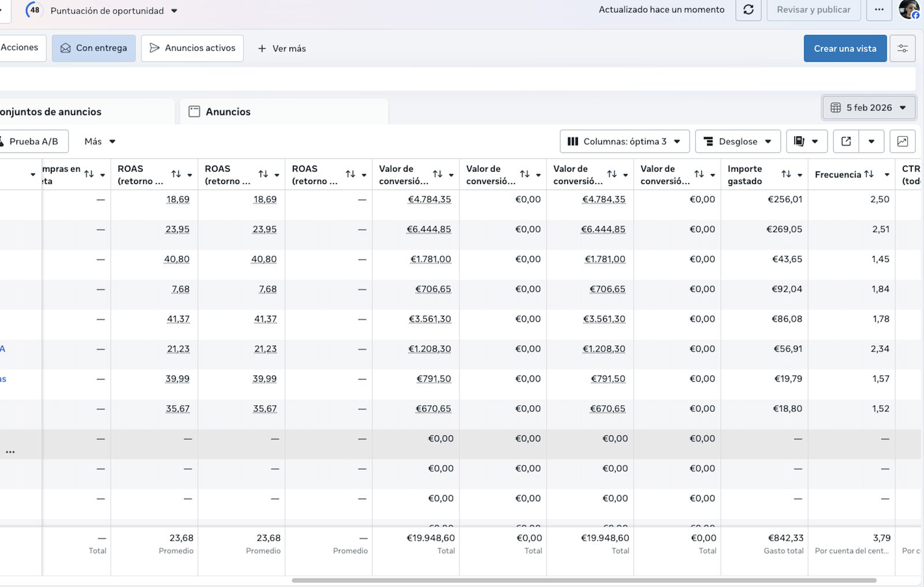Screen dimensions: 924x587
Task: Sort the fourth Valor de conversión column
Action: click(x=699, y=174)
